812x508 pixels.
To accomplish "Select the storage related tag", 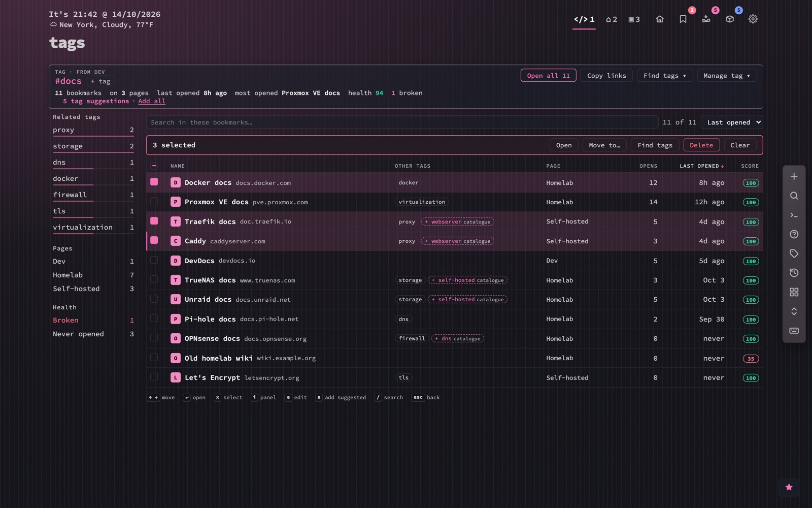I will pos(93,146).
